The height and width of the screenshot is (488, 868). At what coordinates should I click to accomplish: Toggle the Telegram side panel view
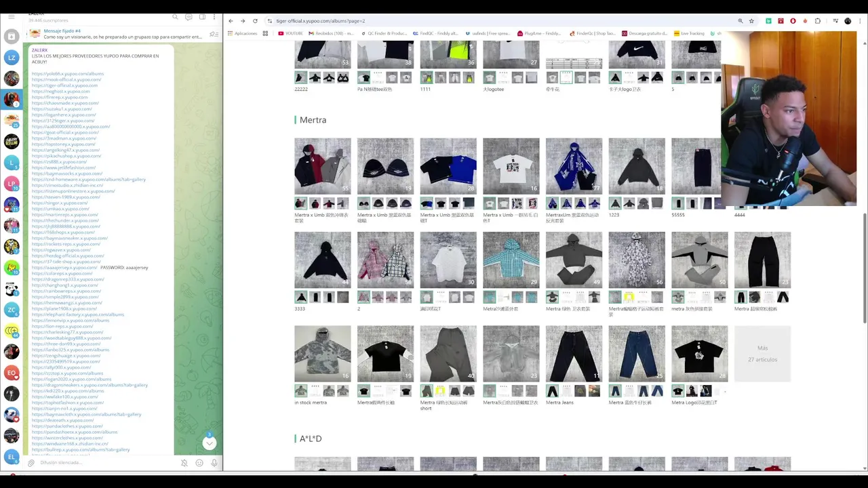[x=202, y=17]
